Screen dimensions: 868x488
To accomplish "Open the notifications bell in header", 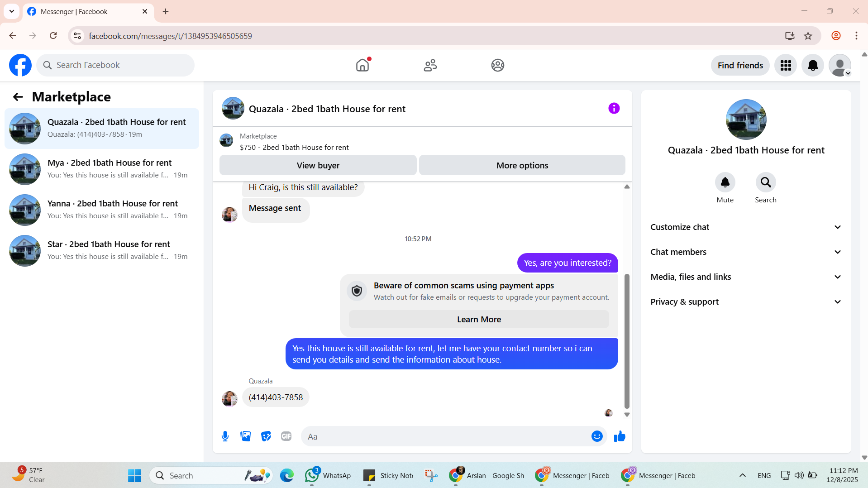I will (813, 66).
